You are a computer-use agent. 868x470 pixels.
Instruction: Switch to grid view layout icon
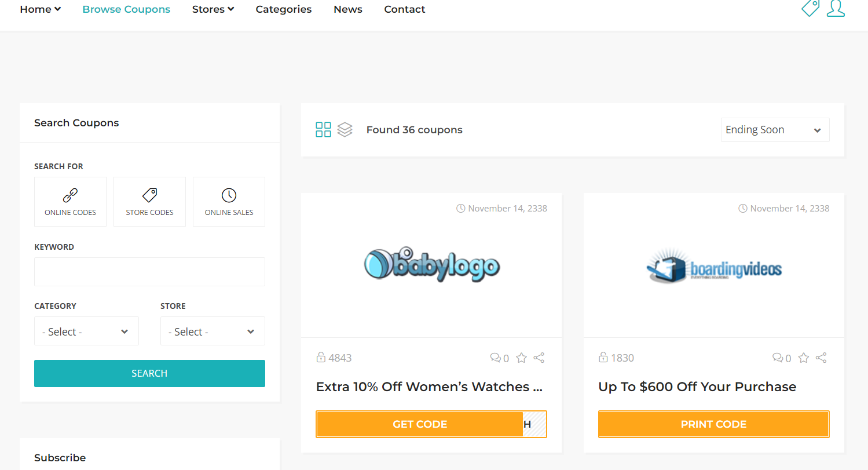pos(323,130)
